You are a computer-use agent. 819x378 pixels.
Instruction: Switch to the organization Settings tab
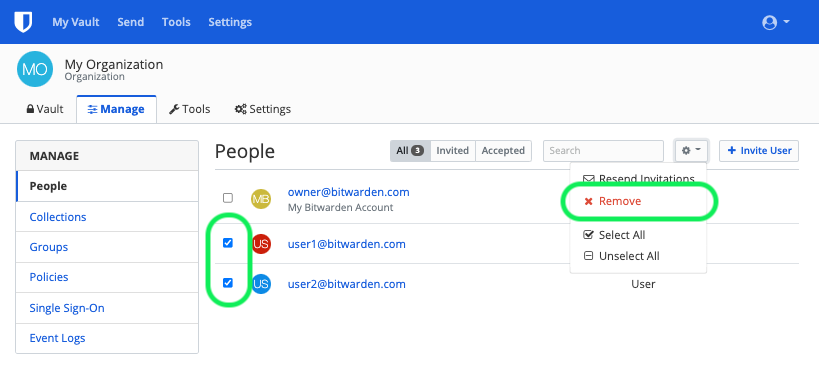(x=263, y=109)
